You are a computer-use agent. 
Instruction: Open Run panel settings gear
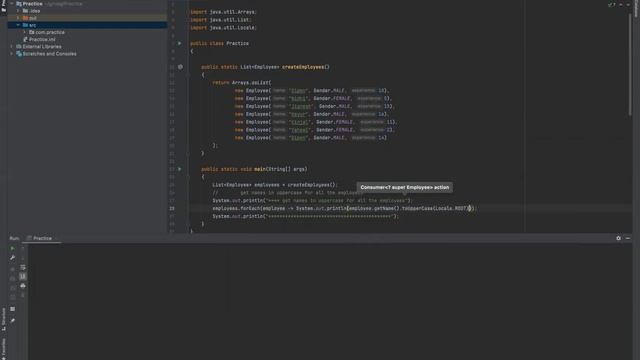(x=618, y=238)
